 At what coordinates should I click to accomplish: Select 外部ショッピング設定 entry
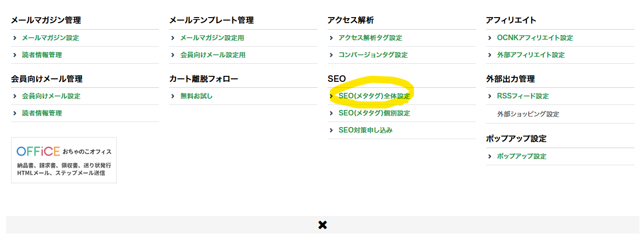tap(528, 114)
